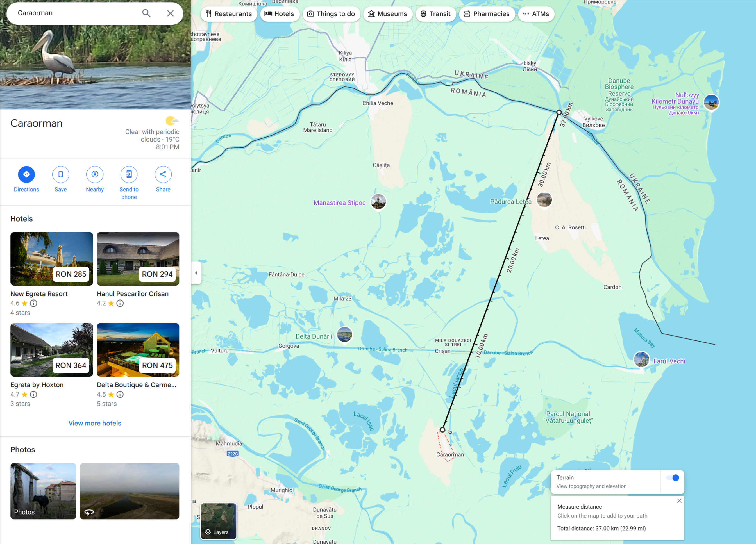Open the Photos thumbnail
The width and height of the screenshot is (756, 544).
(43, 491)
